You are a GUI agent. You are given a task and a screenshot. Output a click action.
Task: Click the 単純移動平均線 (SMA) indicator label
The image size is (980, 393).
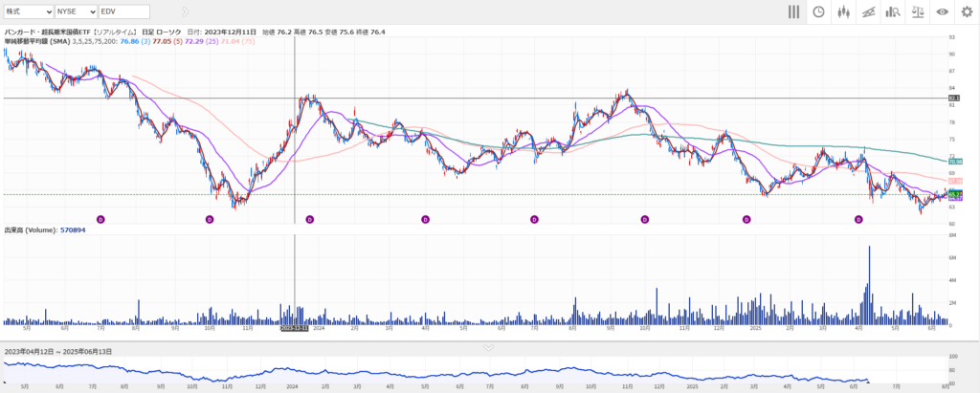48,42
